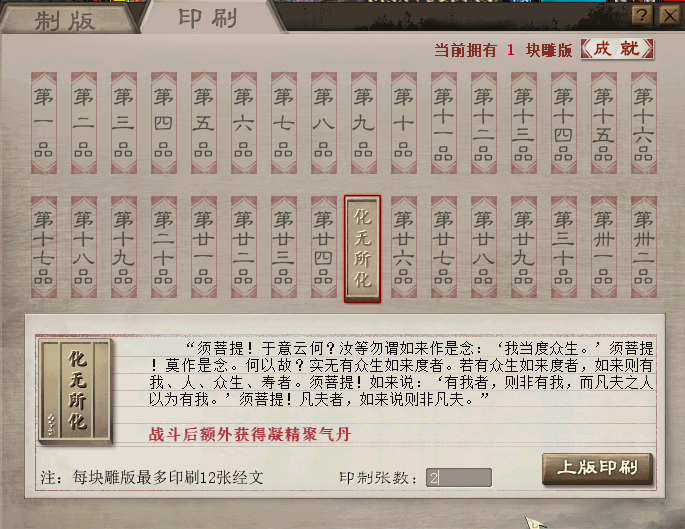
Task: Select the 第九品 chapter scroll
Action: pyautogui.click(x=363, y=123)
